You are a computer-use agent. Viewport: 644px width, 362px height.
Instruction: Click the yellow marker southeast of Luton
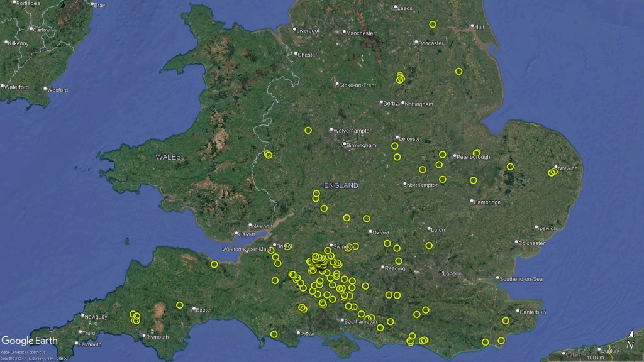point(429,245)
